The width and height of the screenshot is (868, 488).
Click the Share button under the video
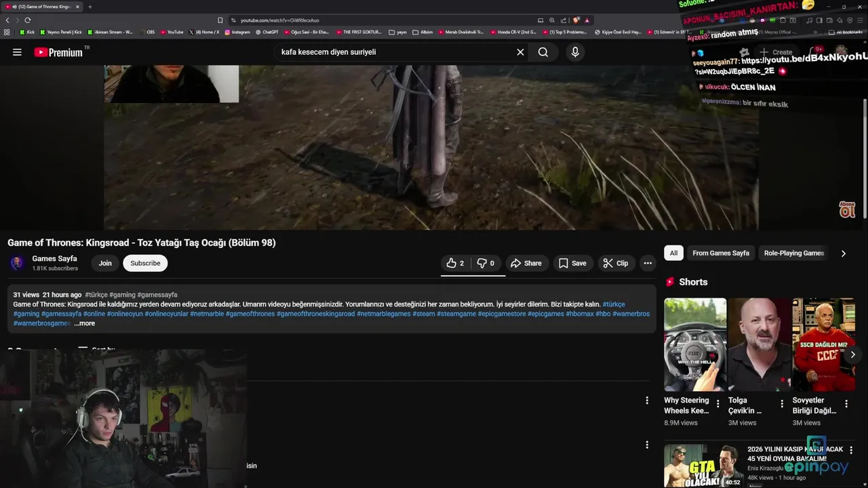point(526,263)
